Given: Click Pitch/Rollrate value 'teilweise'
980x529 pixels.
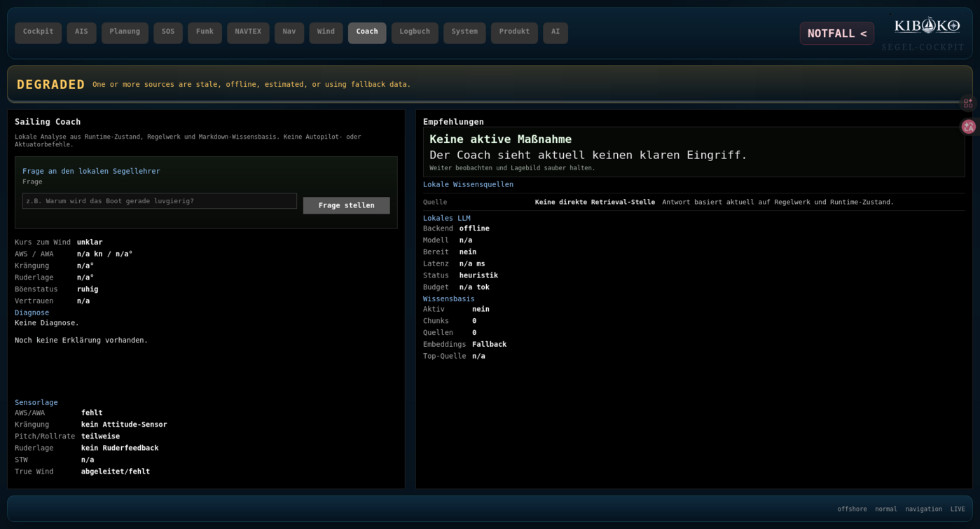Looking at the screenshot, I should coord(100,437).
